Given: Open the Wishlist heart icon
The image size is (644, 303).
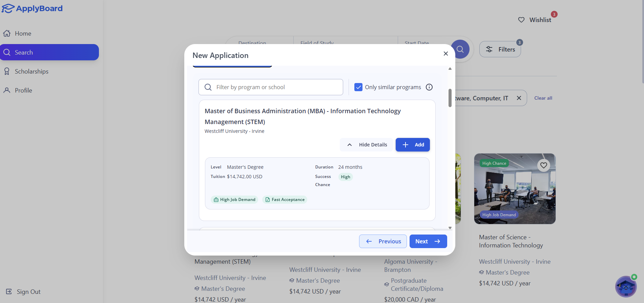Looking at the screenshot, I should (521, 20).
